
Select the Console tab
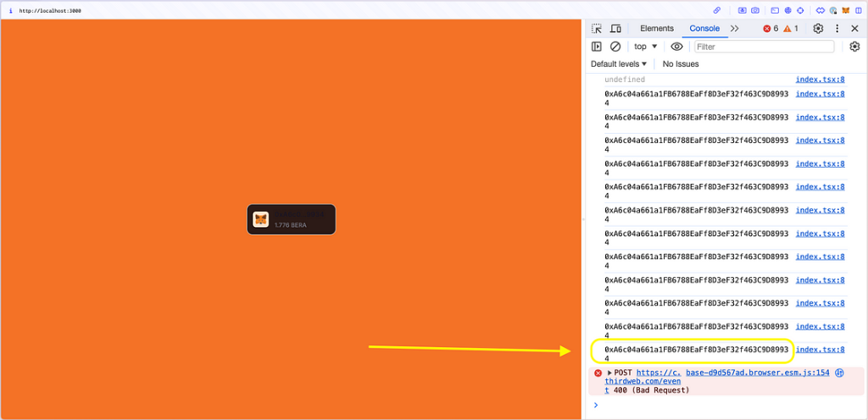[x=704, y=29]
